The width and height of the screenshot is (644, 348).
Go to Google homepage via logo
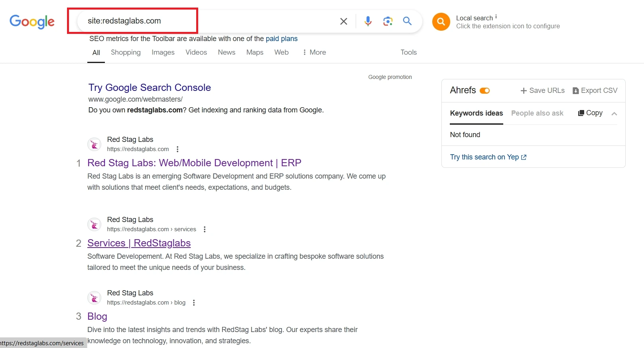[32, 22]
